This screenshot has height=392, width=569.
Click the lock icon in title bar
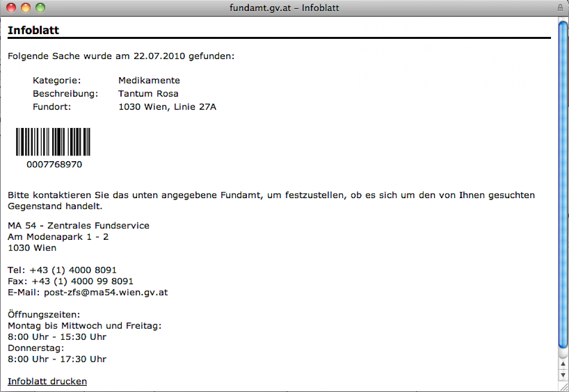coord(560,8)
